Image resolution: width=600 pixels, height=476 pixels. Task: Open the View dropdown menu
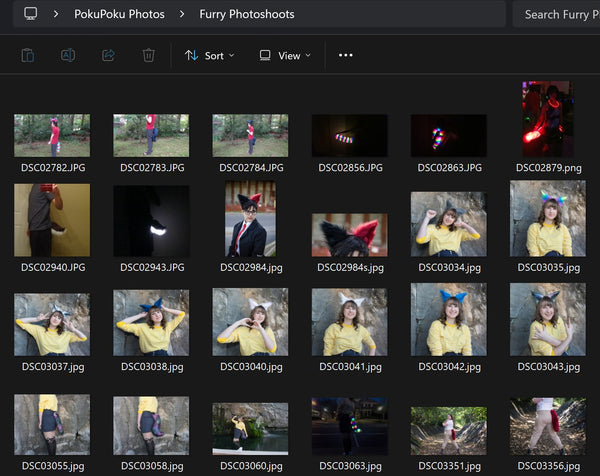pyautogui.click(x=285, y=56)
